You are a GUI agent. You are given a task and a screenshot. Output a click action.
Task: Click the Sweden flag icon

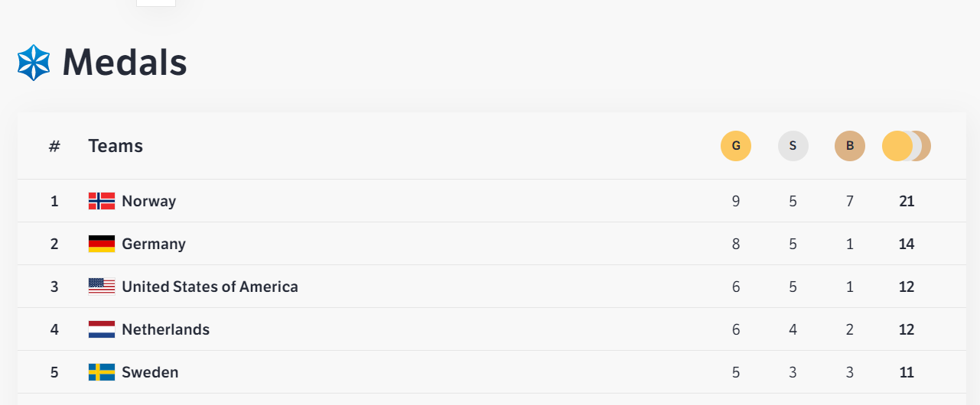click(x=102, y=372)
